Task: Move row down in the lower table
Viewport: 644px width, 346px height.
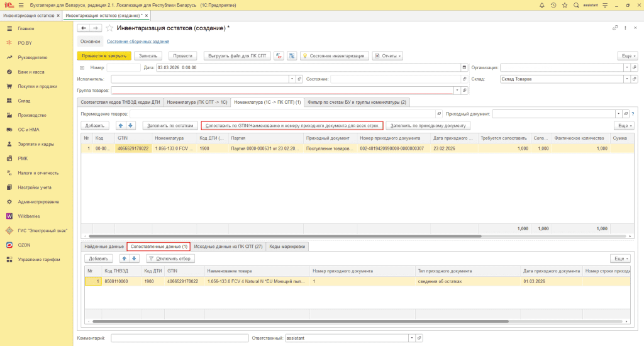Action: coord(133,259)
